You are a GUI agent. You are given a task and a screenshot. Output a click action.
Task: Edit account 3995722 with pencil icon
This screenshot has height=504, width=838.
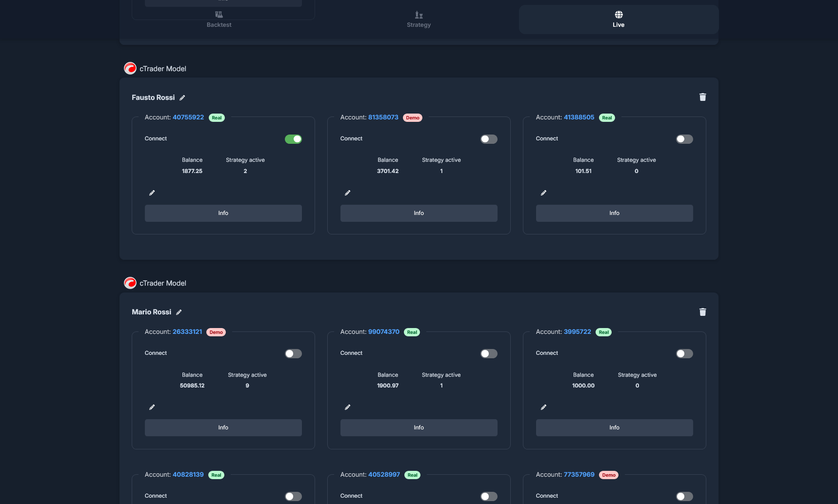543,407
